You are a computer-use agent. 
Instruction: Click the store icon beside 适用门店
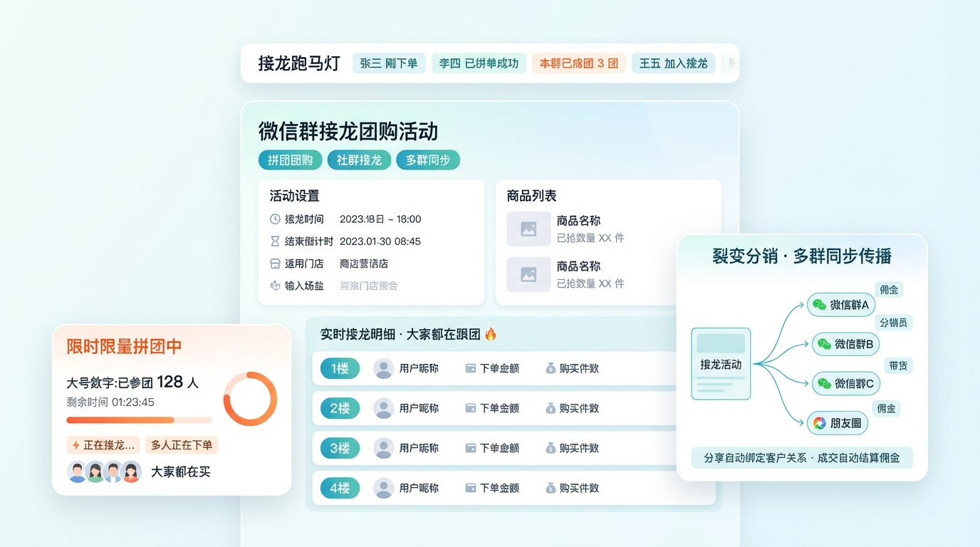coord(275,264)
